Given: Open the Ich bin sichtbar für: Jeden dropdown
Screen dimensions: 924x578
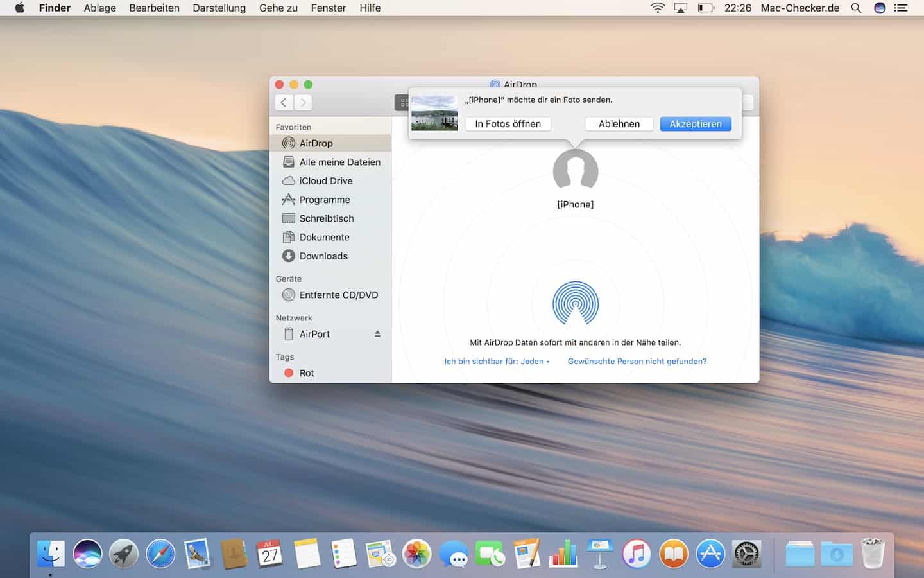Looking at the screenshot, I should (497, 362).
